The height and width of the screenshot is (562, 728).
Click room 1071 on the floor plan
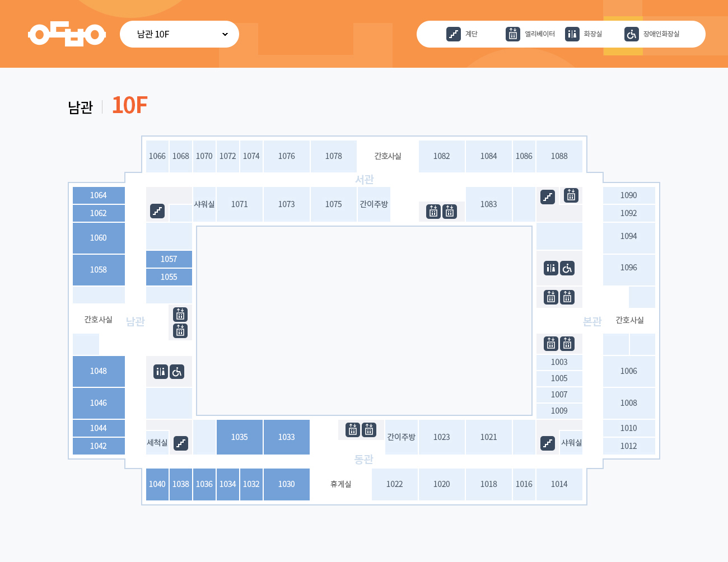(x=240, y=204)
